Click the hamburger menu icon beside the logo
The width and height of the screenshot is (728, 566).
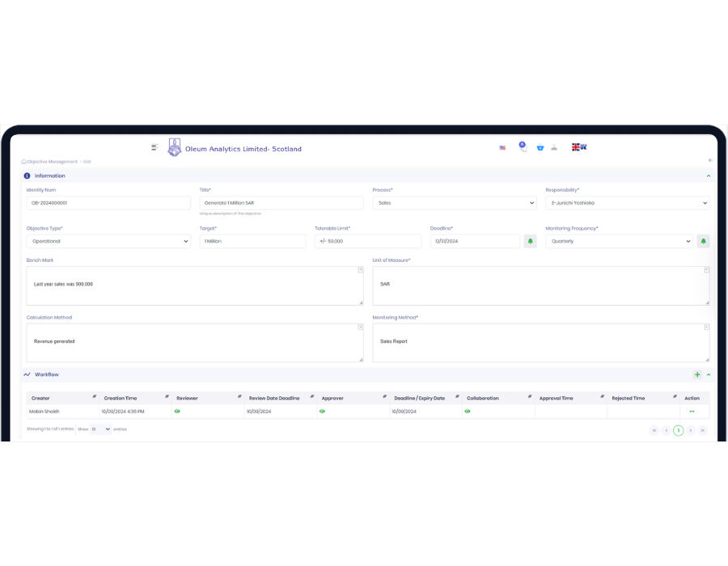click(154, 147)
